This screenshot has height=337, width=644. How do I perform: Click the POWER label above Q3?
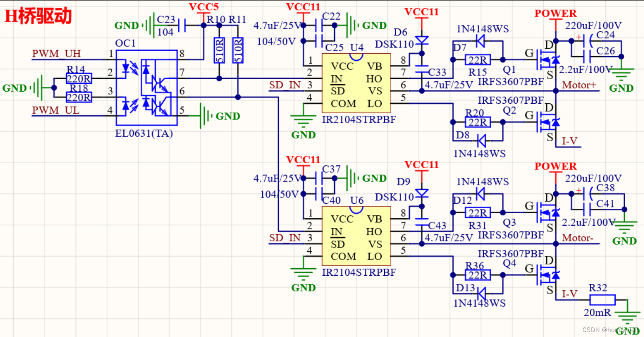click(556, 166)
